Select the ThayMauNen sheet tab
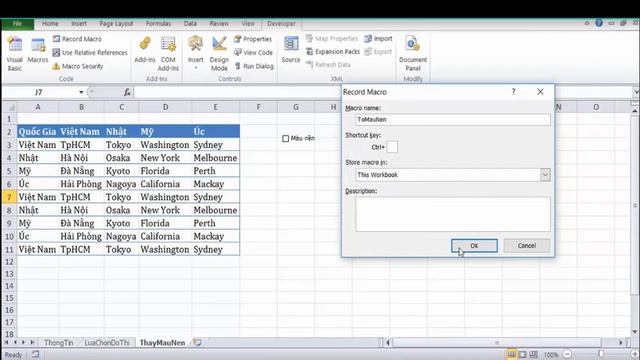640x360 pixels. (162, 343)
